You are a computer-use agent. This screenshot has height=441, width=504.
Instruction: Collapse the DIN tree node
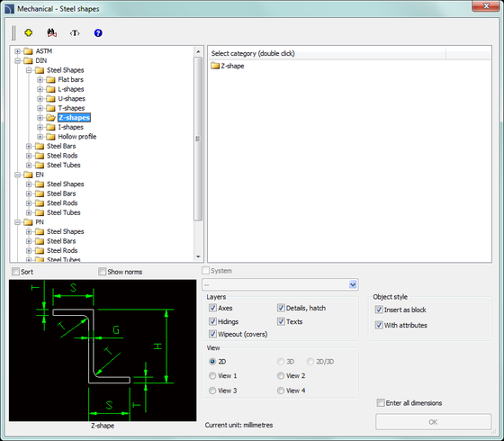point(17,61)
